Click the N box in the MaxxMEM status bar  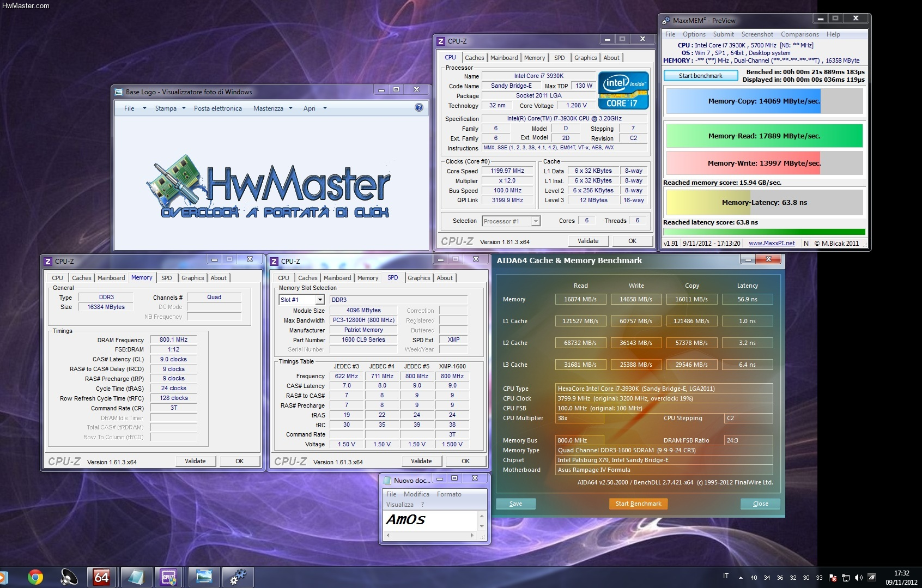[x=806, y=244]
